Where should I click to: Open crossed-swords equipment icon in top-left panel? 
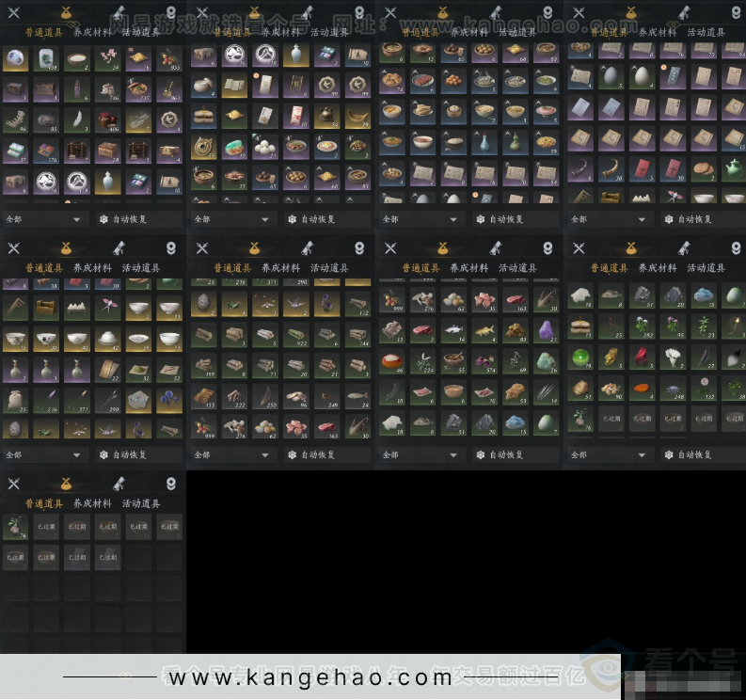click(x=14, y=13)
